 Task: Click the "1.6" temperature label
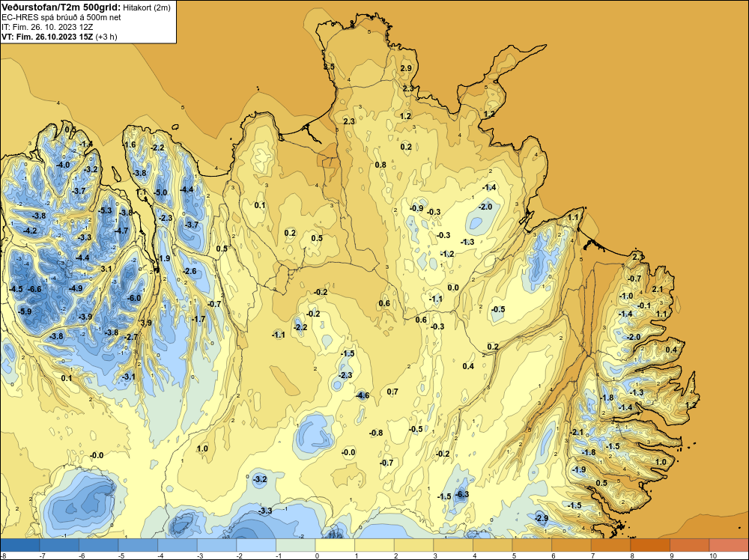[130, 144]
